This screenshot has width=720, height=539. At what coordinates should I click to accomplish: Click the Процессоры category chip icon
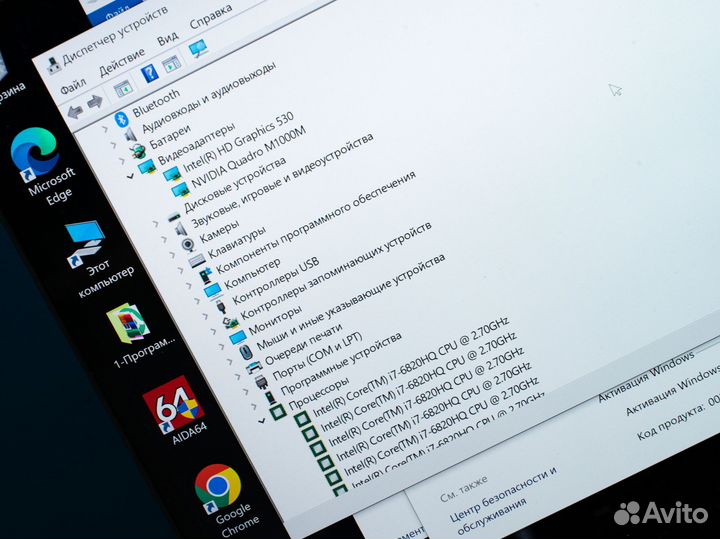pyautogui.click(x=278, y=412)
